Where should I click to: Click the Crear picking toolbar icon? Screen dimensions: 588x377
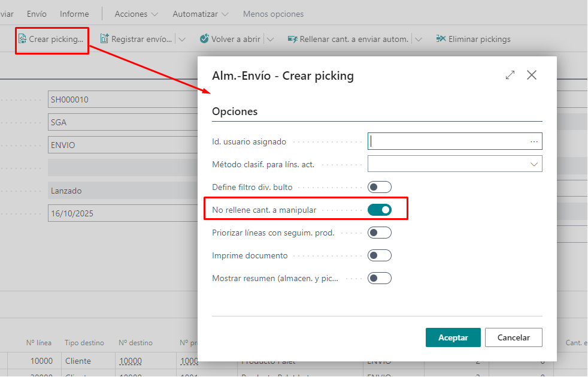tap(23, 39)
